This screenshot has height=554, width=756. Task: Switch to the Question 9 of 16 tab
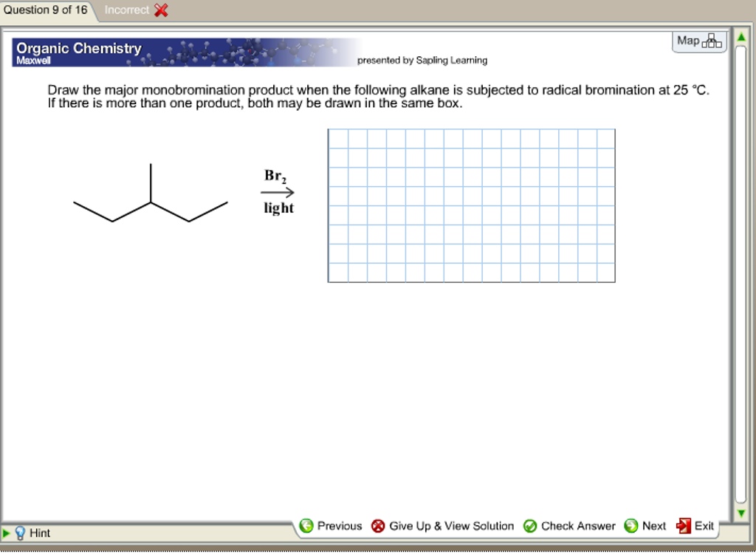coord(47,10)
